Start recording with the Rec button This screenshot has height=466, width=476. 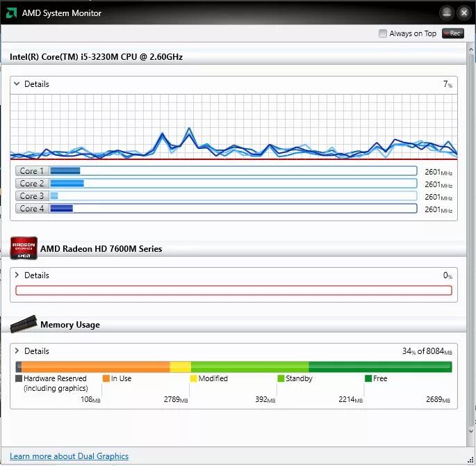[x=453, y=33]
